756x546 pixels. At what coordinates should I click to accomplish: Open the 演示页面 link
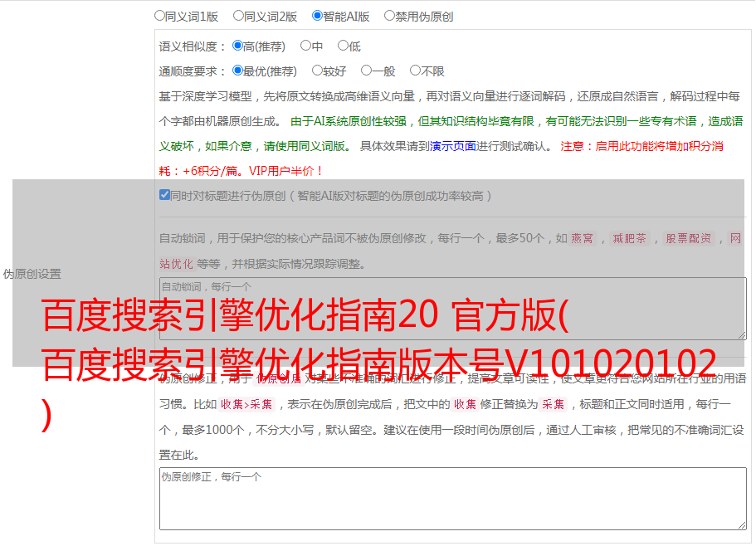pos(453,146)
